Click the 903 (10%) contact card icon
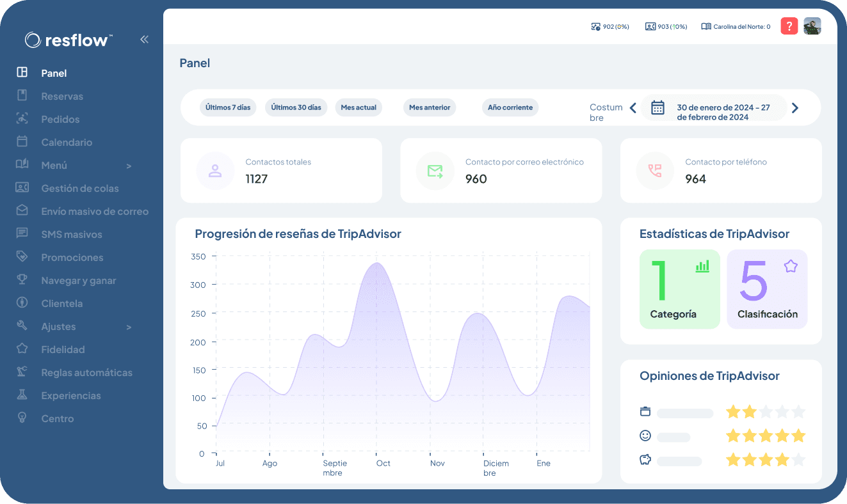Image resolution: width=847 pixels, height=504 pixels. [x=650, y=27]
